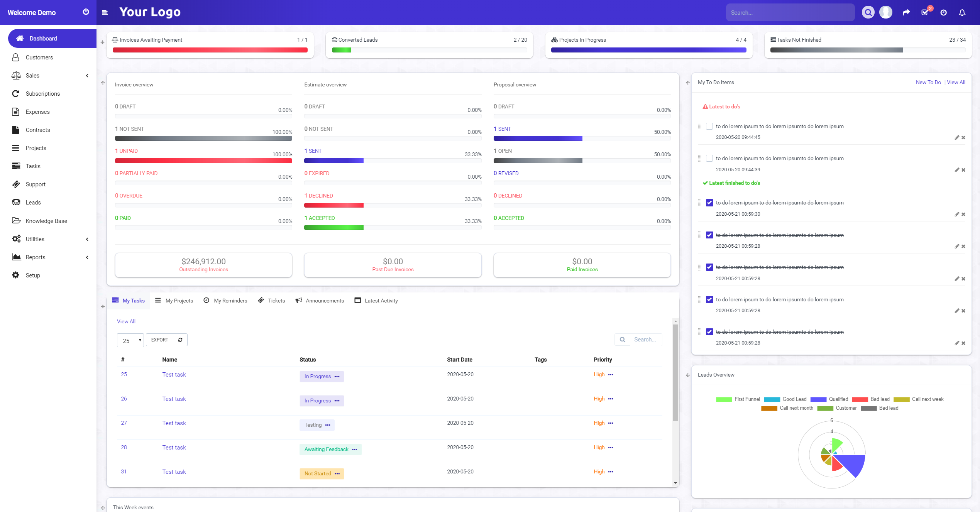This screenshot has height=512, width=980.
Task: Select the My Projects tab
Action: [179, 300]
